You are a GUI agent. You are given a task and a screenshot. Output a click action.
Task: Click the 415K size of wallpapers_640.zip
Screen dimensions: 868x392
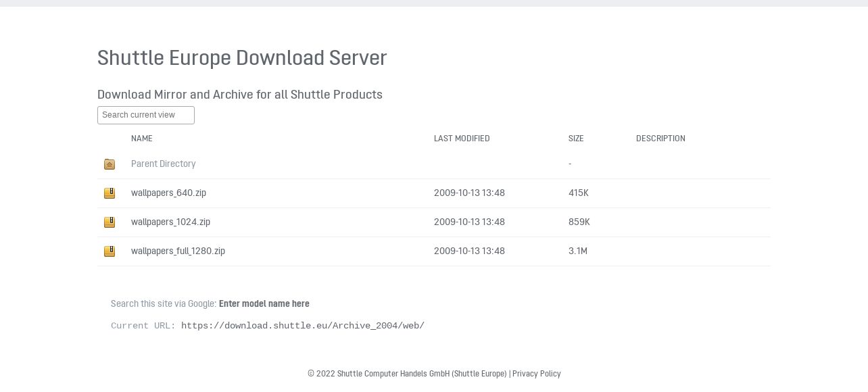(579, 193)
